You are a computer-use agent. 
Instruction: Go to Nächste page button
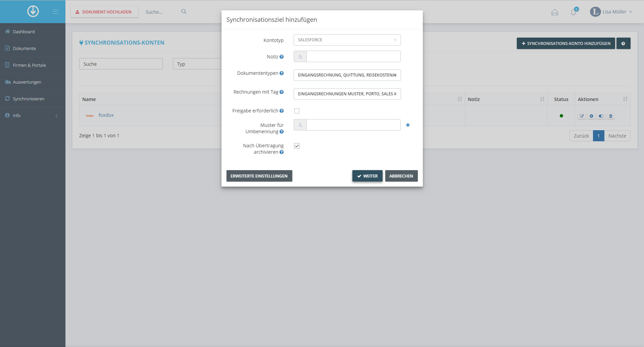tap(617, 136)
